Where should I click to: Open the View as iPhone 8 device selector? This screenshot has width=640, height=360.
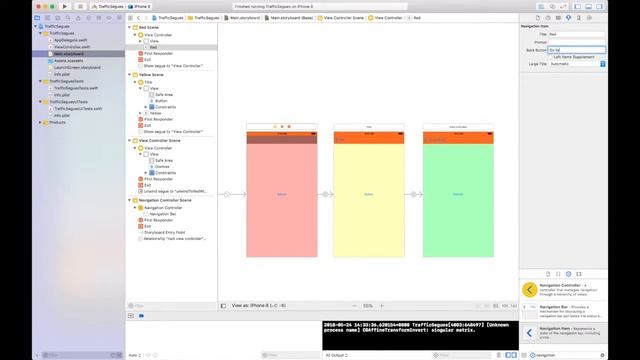259,306
